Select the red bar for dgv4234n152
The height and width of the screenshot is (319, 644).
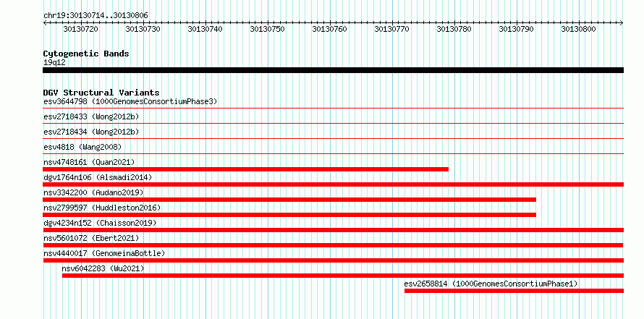coord(333,230)
